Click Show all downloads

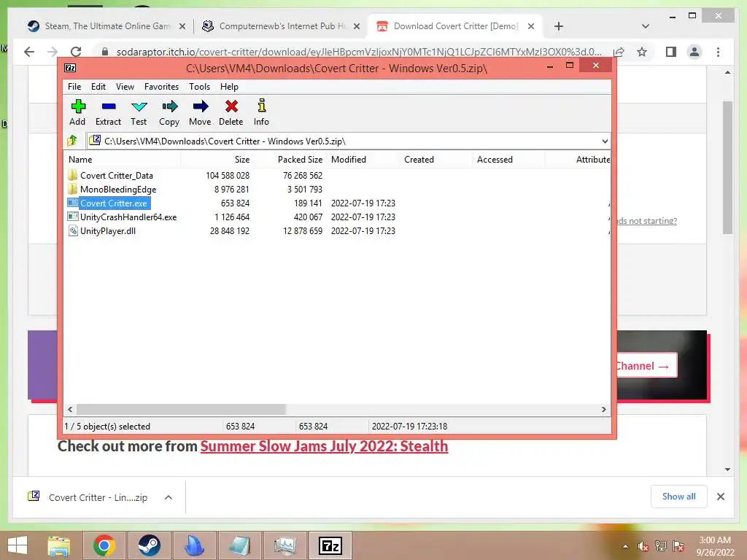(x=679, y=497)
